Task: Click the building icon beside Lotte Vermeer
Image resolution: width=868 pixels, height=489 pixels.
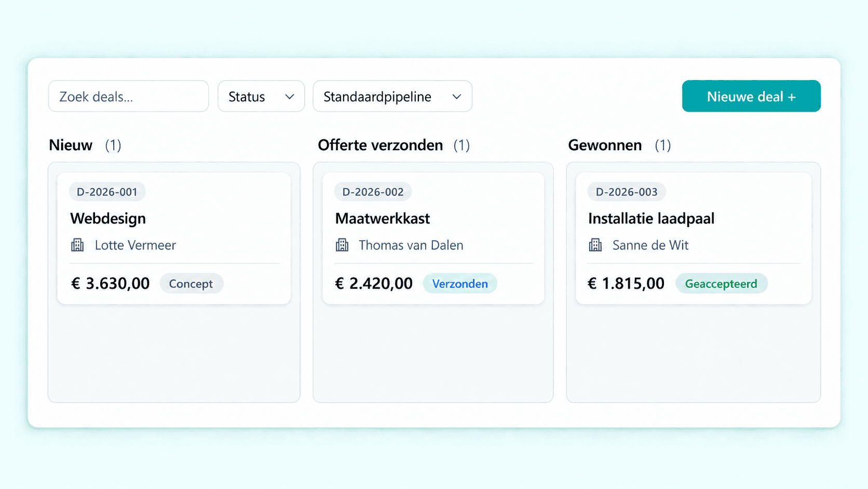Action: pyautogui.click(x=77, y=245)
